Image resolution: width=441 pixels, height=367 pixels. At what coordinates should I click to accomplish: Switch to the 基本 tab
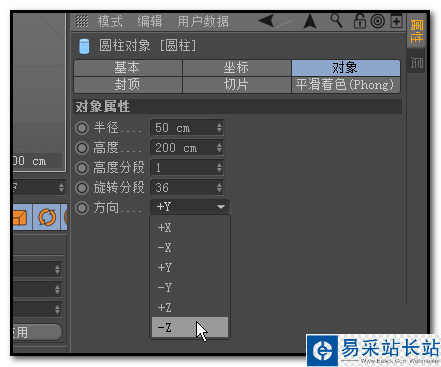point(128,68)
